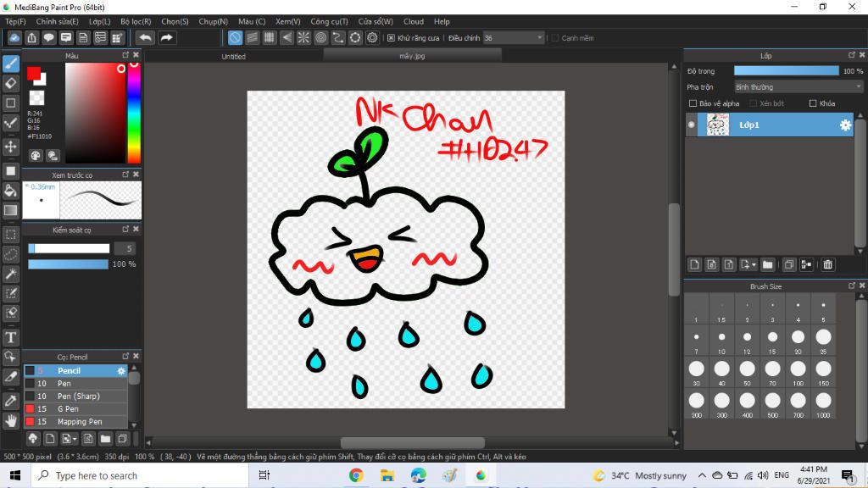Select the Eraser tool

pyautogui.click(x=10, y=83)
